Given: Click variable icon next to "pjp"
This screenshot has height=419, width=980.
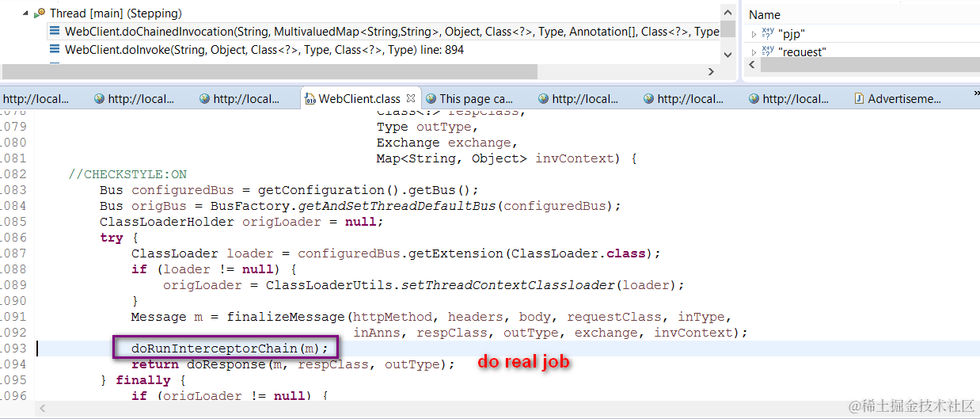Looking at the screenshot, I should pos(768,33).
